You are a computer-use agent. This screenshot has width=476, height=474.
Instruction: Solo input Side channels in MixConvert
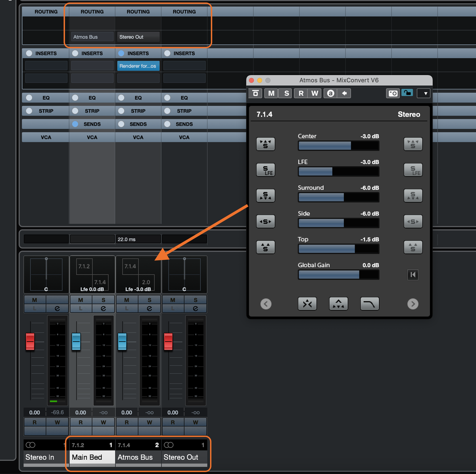click(x=265, y=221)
